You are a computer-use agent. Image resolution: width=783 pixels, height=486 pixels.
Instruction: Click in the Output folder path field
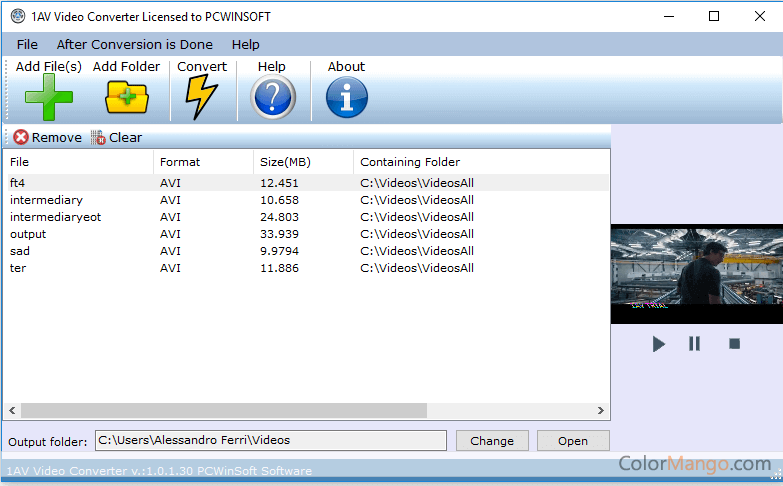[x=271, y=440]
